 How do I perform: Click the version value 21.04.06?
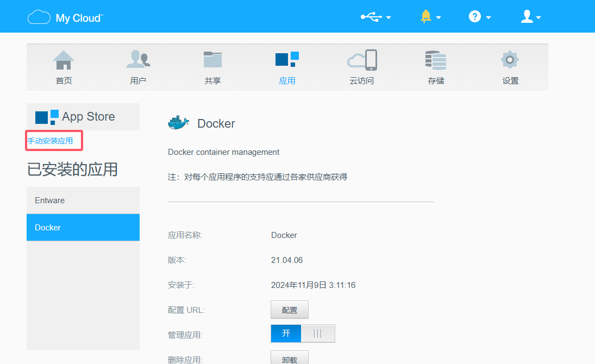coord(287,260)
